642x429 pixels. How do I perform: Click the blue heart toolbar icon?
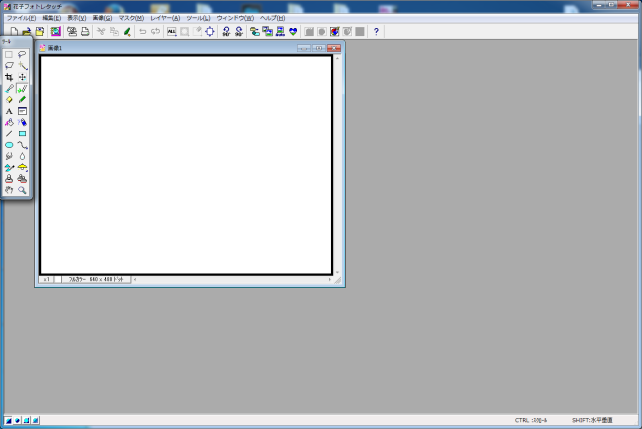[293, 32]
